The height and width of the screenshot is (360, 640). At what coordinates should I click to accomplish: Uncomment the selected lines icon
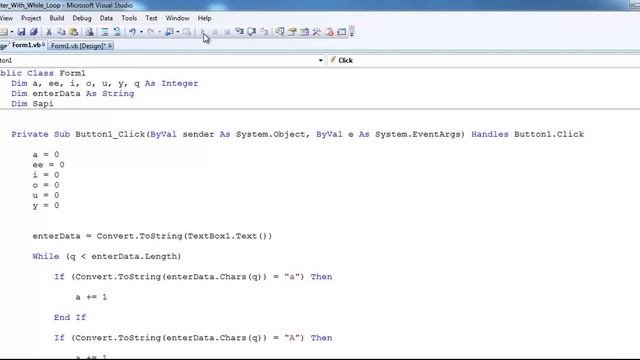pos(117,32)
